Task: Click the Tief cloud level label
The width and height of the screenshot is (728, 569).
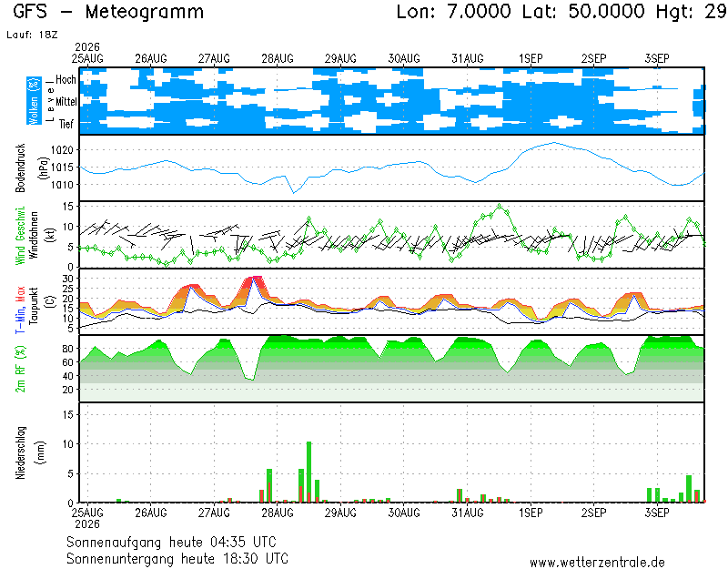Action: click(66, 124)
